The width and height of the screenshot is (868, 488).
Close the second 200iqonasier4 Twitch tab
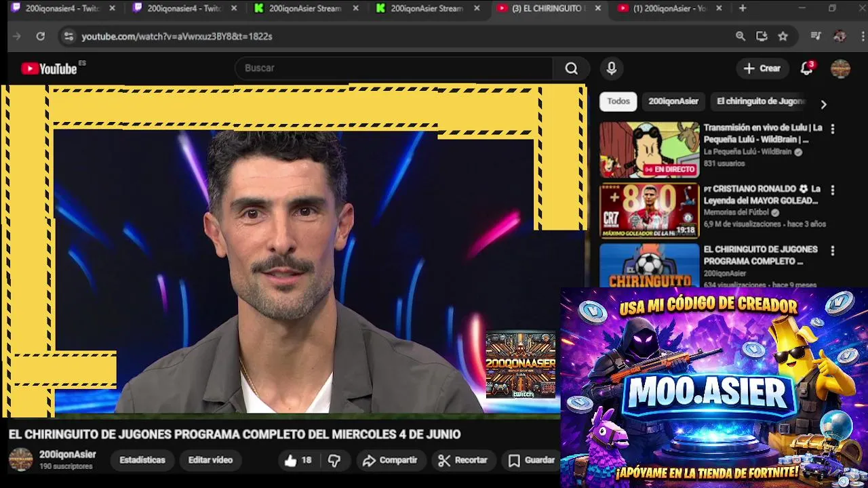coord(234,8)
